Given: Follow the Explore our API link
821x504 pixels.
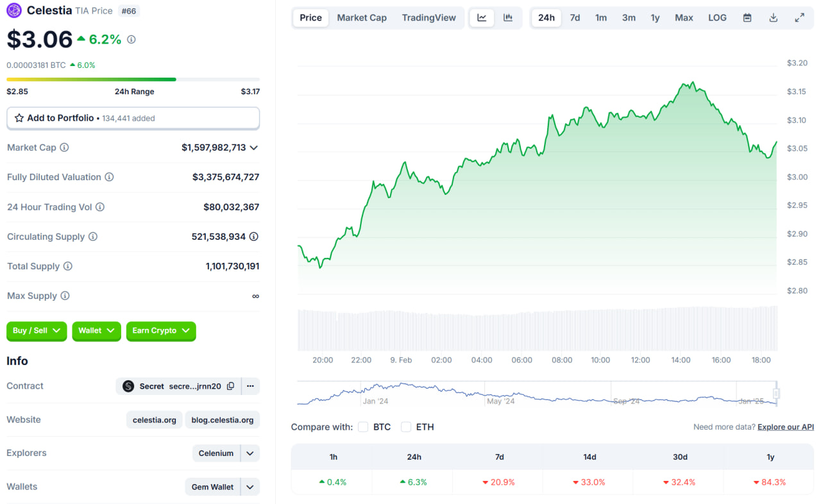Looking at the screenshot, I should point(786,427).
